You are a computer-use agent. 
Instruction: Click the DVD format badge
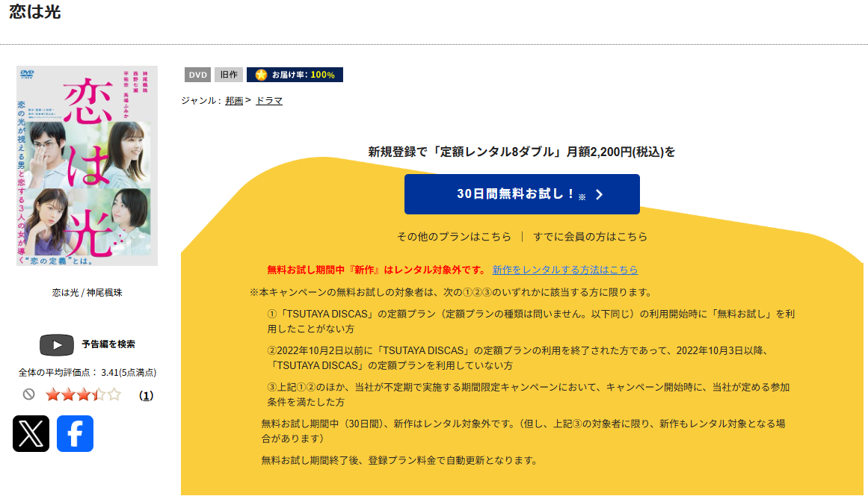click(x=197, y=75)
